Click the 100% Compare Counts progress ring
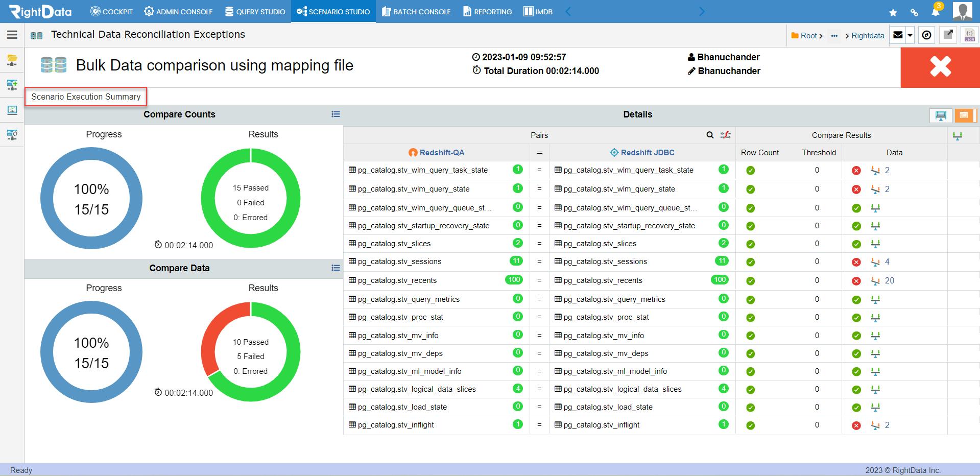The width and height of the screenshot is (980, 476). 91,198
